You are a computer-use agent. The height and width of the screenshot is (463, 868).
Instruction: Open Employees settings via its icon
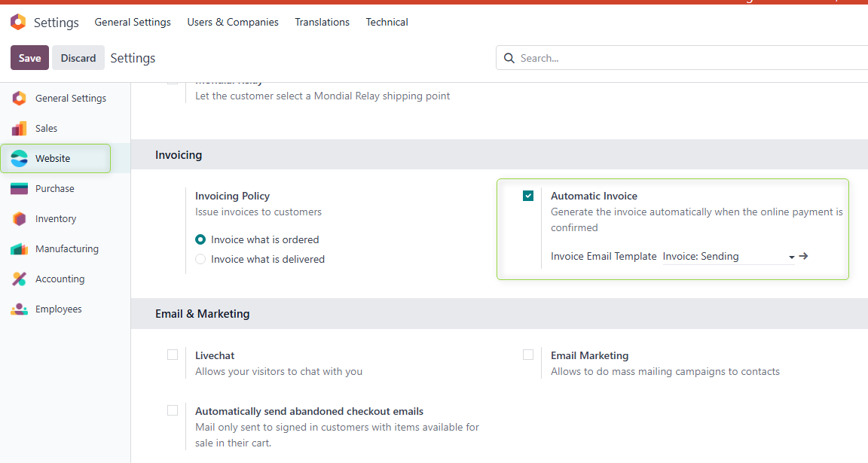point(18,309)
